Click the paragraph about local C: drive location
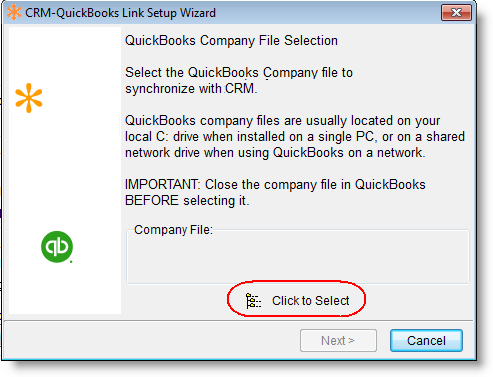The height and width of the screenshot is (377, 493). tap(295, 137)
